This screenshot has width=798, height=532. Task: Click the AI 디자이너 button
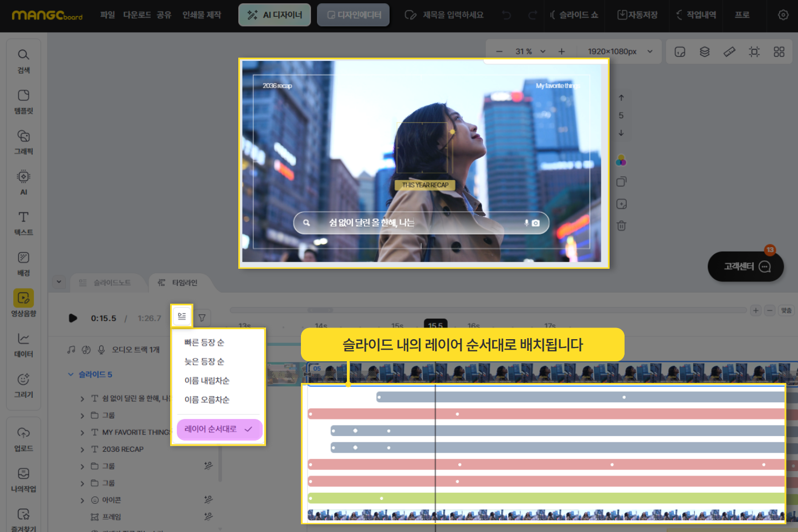[274, 15]
